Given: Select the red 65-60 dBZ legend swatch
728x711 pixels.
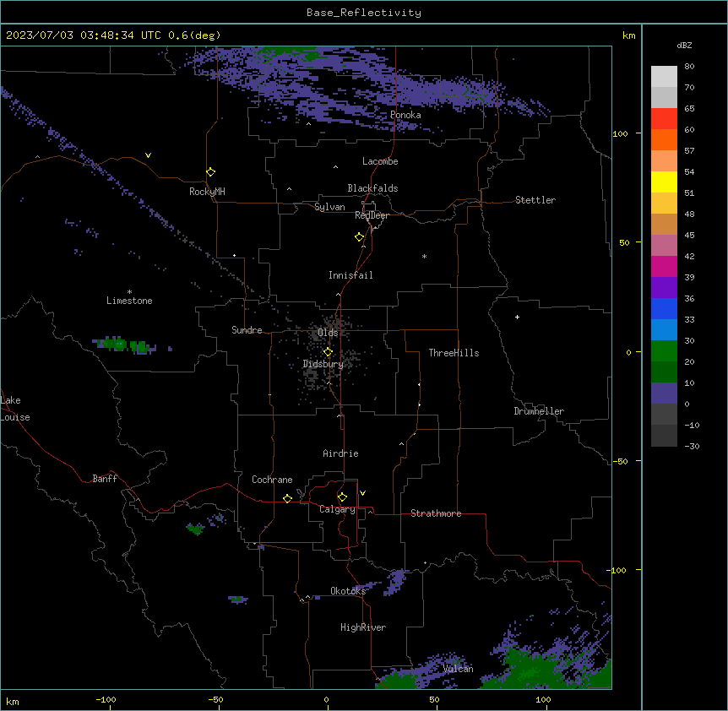Looking at the screenshot, I should [664, 118].
